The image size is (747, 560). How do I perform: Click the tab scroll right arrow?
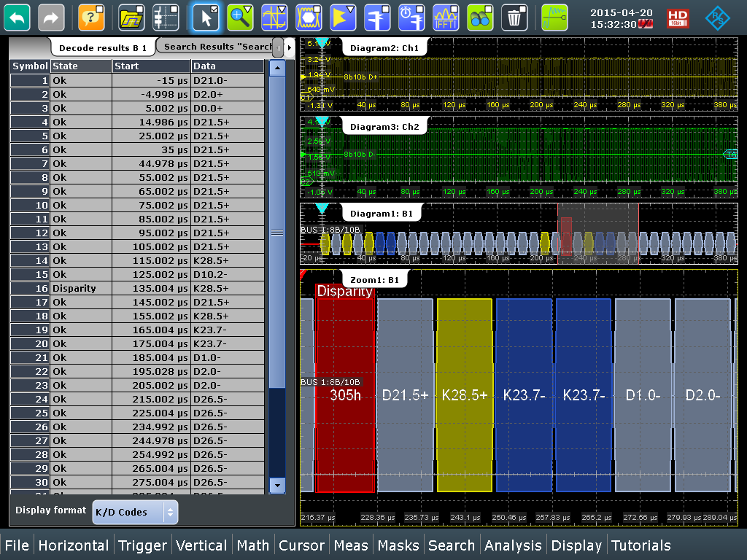(289, 47)
